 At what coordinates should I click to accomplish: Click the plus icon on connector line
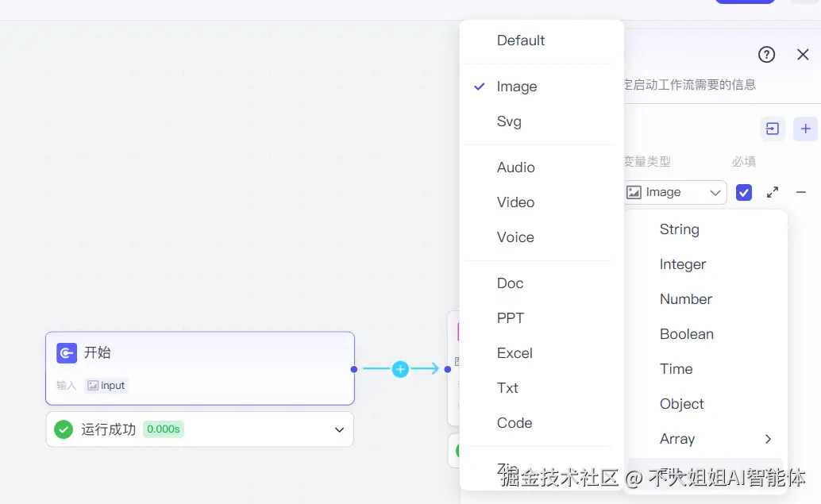tap(400, 369)
